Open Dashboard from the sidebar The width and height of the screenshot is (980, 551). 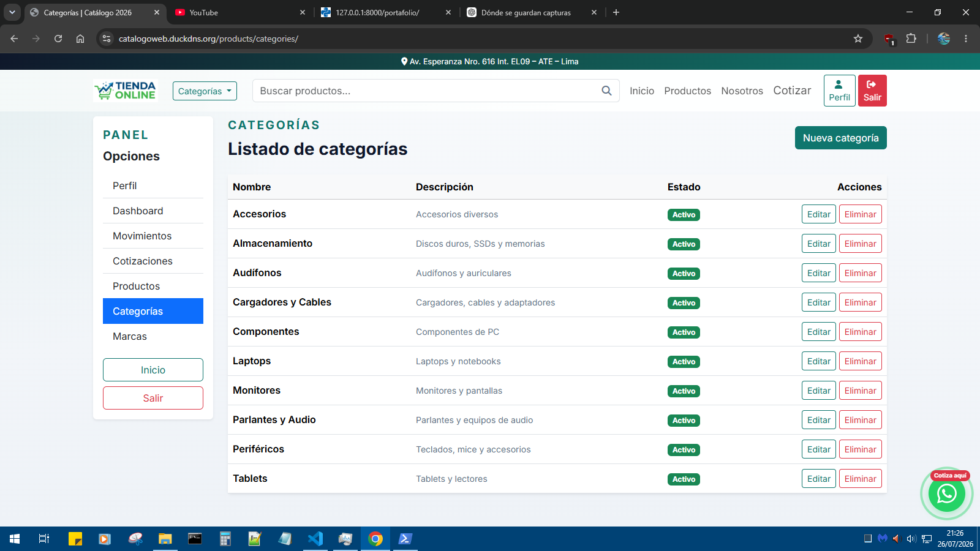pos(153,211)
